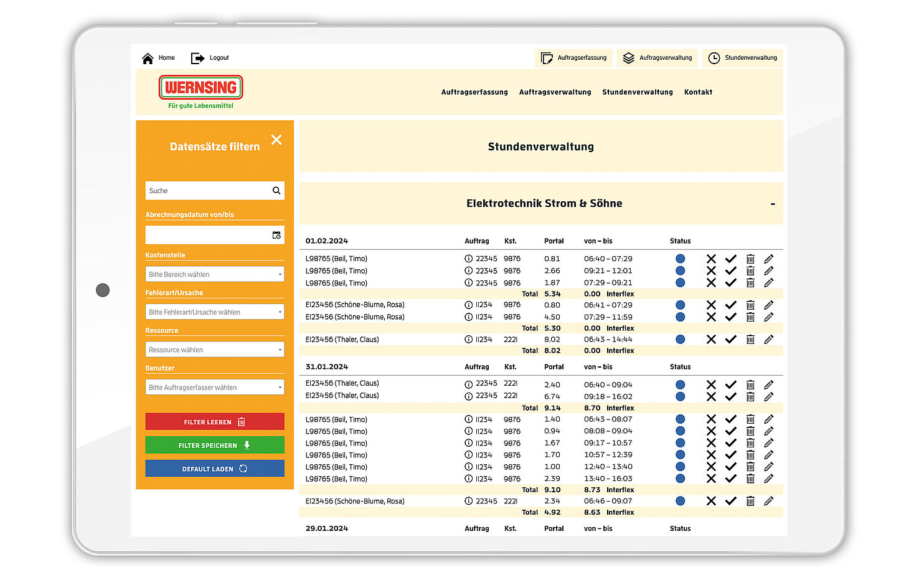Open info icon for Schöne-Blume 06:41 – 07:29 row

(x=469, y=305)
